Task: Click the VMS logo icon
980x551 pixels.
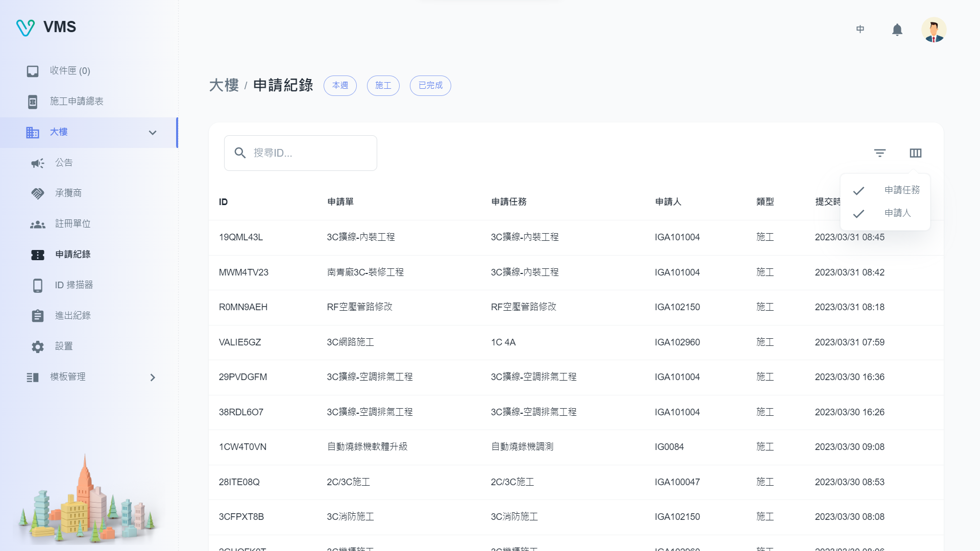Action: tap(25, 28)
